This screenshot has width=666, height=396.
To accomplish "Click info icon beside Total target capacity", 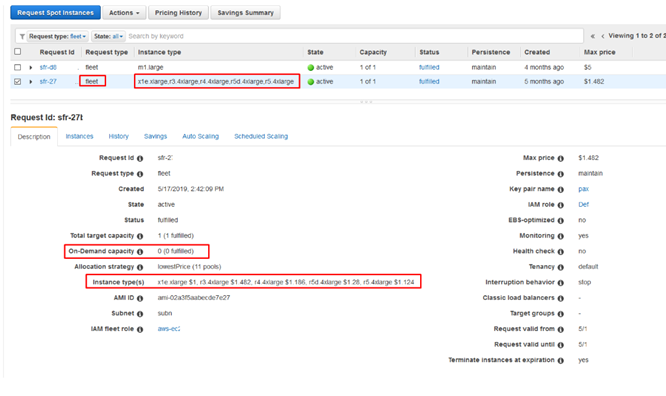I will tap(140, 236).
